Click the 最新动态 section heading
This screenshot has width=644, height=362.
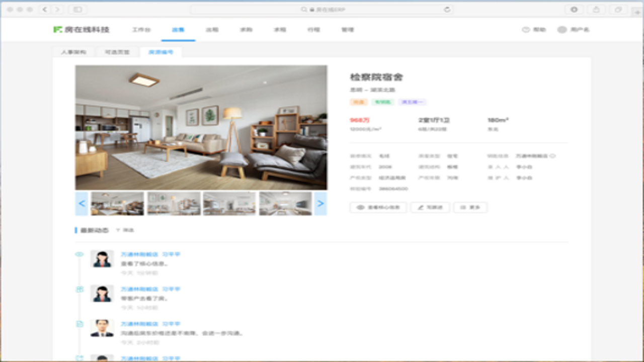coord(94,230)
